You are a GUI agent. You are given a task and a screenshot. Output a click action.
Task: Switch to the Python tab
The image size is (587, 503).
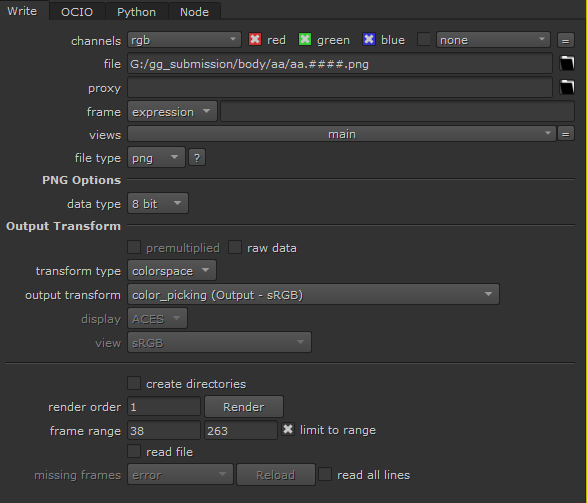pos(136,12)
